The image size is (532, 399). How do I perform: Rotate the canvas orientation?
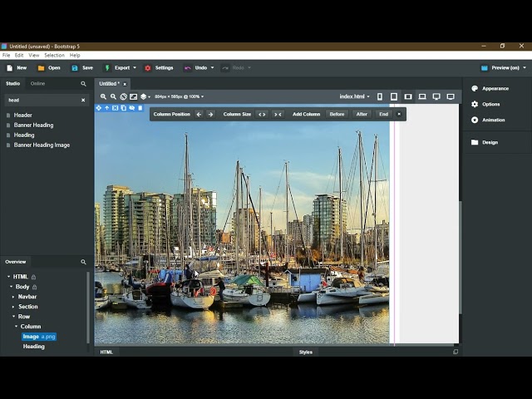pyautogui.click(x=124, y=96)
